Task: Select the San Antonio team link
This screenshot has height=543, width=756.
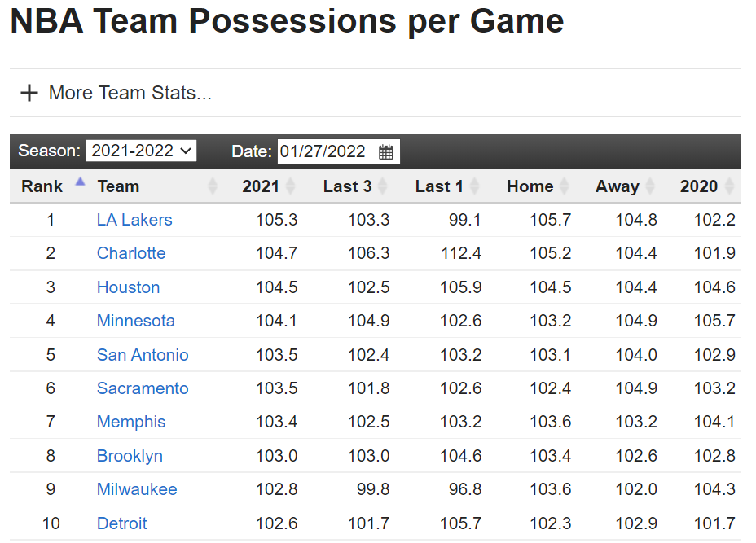Action: point(143,355)
